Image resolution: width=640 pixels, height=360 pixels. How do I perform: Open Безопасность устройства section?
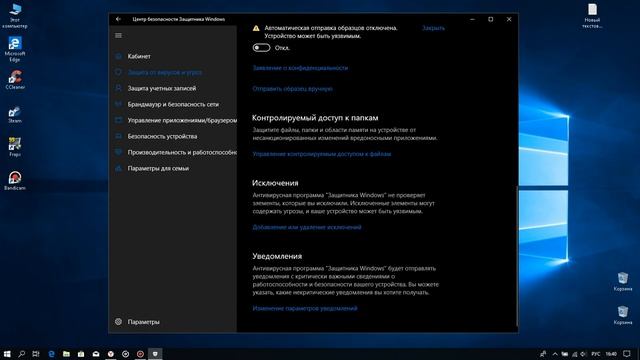point(162,136)
